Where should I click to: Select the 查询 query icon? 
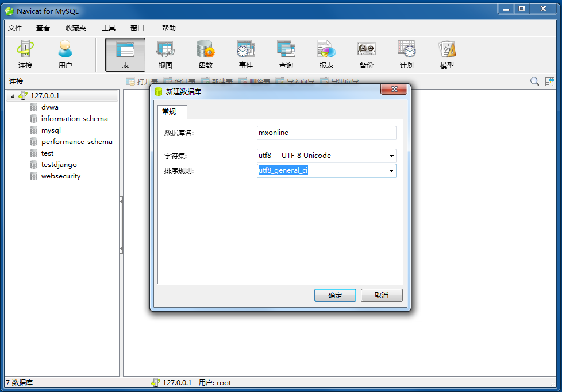coord(286,55)
